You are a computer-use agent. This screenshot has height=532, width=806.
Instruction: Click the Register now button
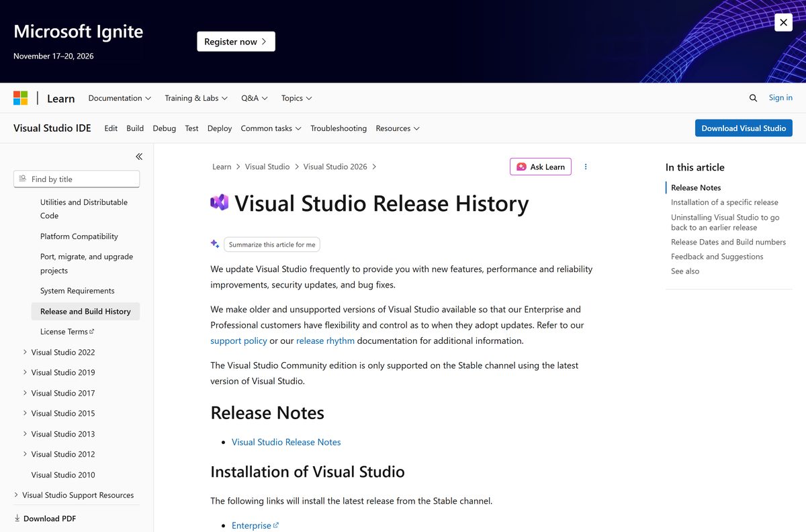point(236,42)
